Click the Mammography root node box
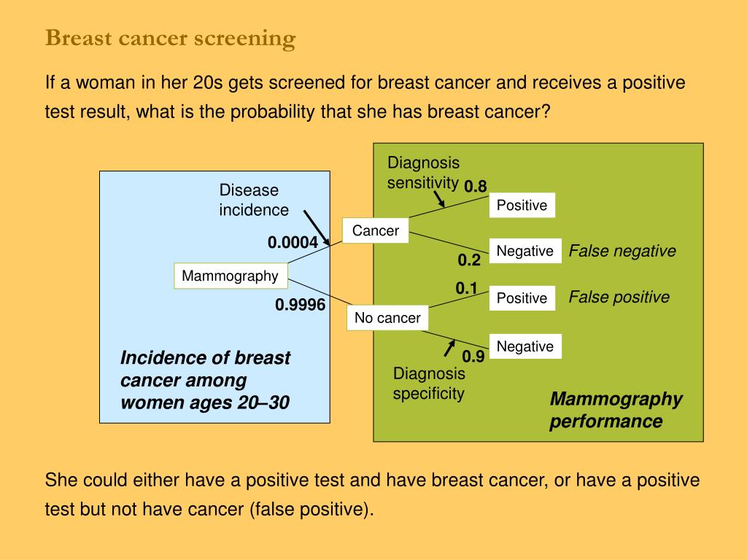The height and width of the screenshot is (560, 747). tap(231, 276)
